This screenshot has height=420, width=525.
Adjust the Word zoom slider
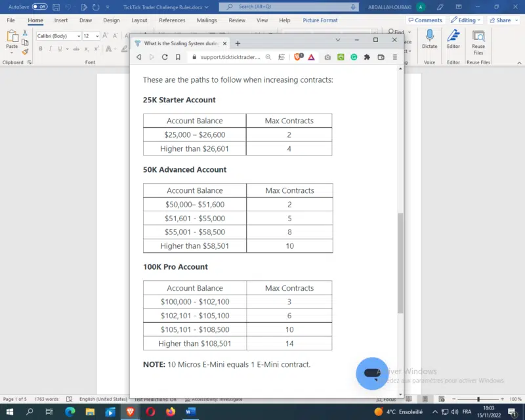tap(478, 399)
